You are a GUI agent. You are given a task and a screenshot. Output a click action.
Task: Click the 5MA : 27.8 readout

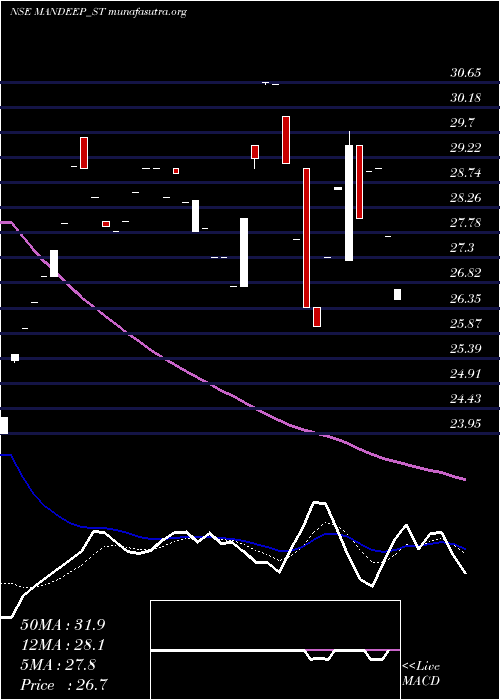point(58,665)
